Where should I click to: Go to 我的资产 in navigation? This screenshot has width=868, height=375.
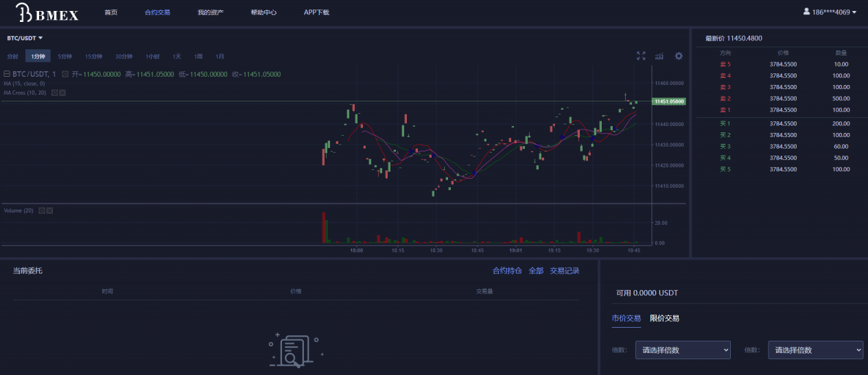click(210, 12)
